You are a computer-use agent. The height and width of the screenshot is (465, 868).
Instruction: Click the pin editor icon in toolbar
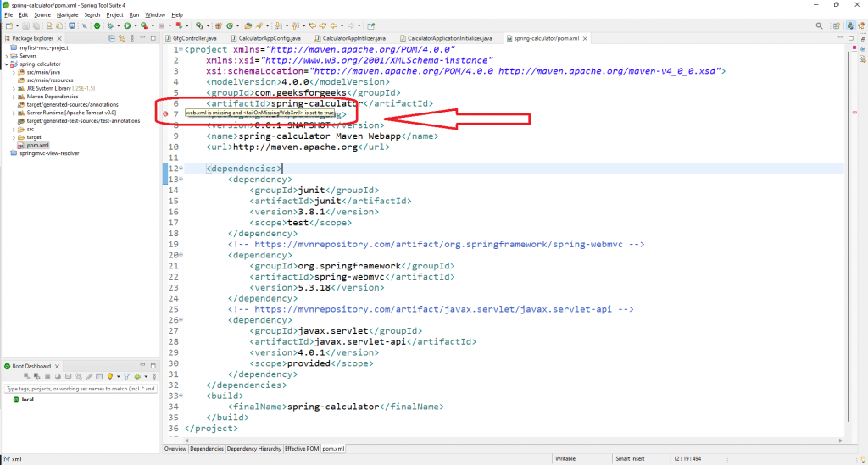pos(371,25)
